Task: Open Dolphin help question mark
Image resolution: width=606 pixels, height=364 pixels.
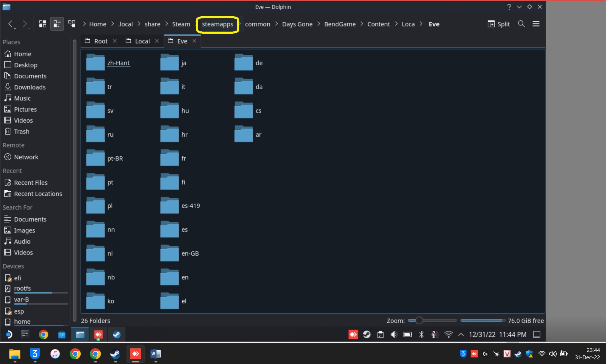Action: (509, 7)
